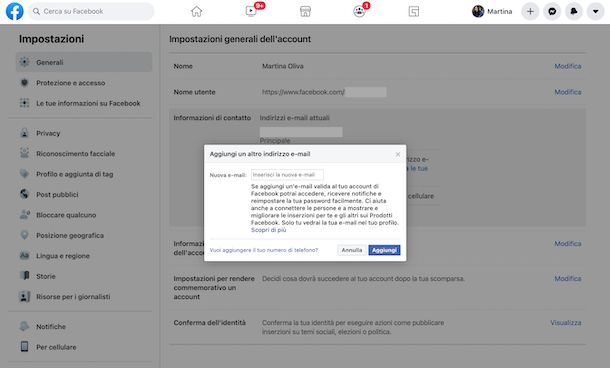Click the Protezione shield icon

coord(24,82)
